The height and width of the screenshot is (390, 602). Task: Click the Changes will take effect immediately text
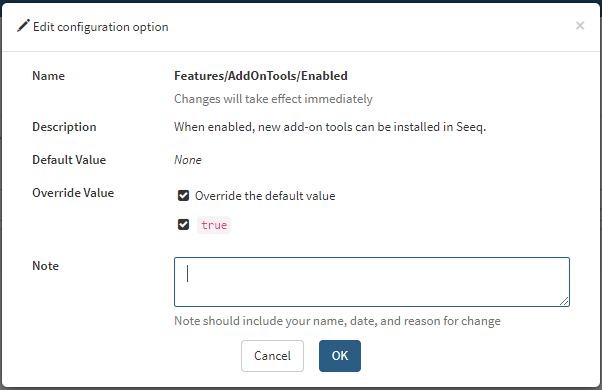click(x=273, y=99)
